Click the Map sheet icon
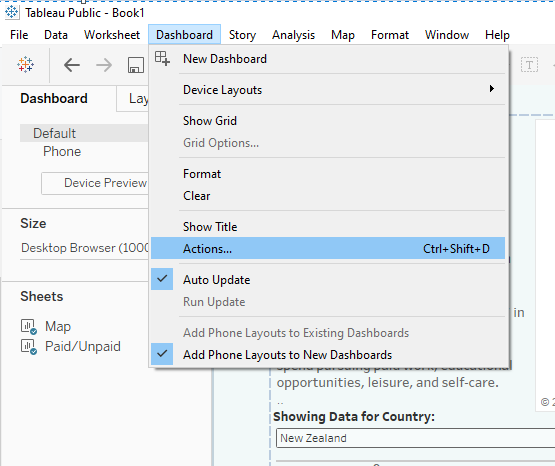 29,326
